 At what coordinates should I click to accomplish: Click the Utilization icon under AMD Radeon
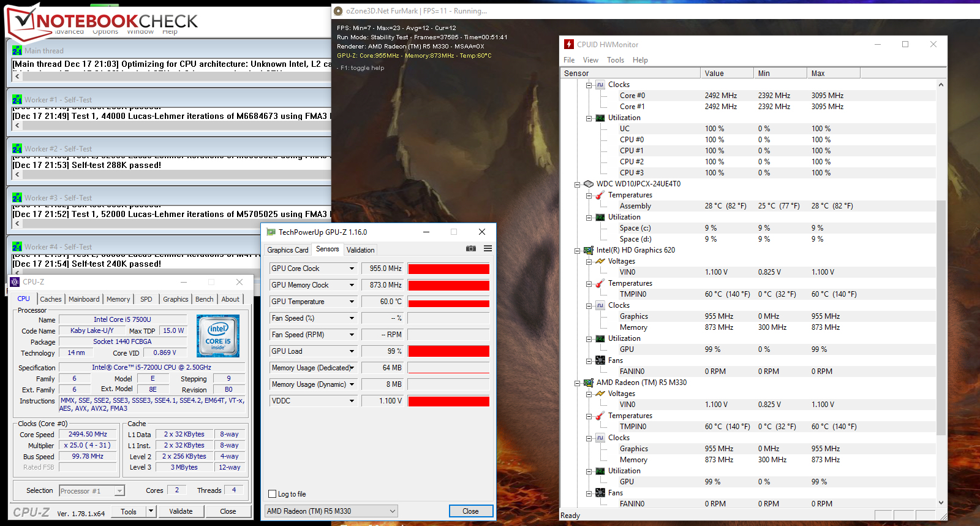pyautogui.click(x=600, y=471)
